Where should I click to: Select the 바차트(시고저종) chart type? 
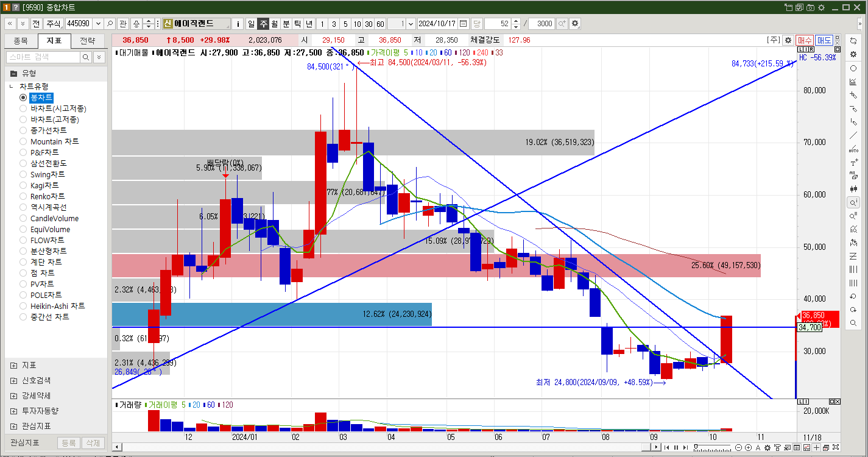point(23,108)
